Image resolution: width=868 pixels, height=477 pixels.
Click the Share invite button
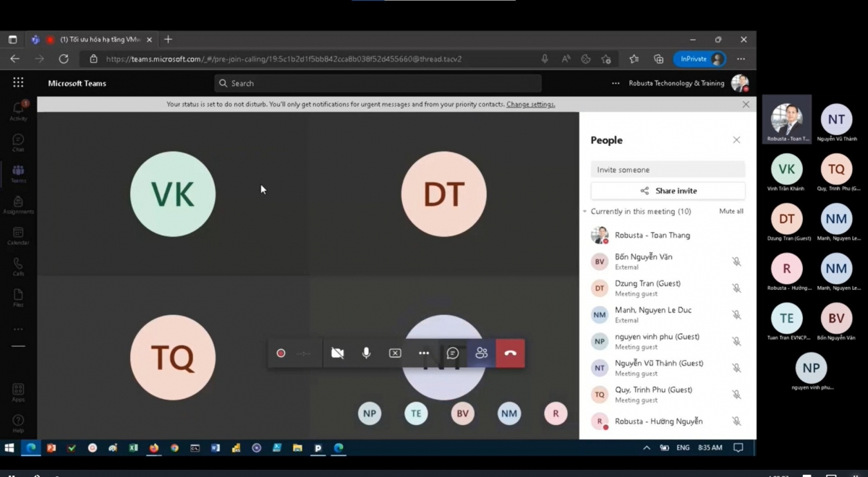point(668,191)
